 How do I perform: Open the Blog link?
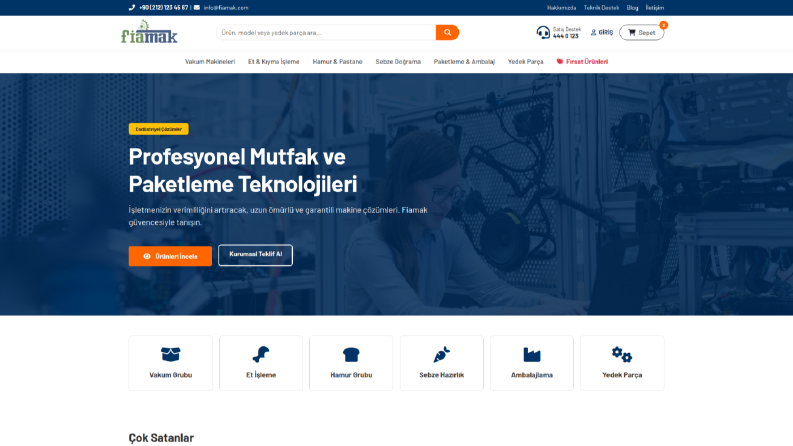632,8
